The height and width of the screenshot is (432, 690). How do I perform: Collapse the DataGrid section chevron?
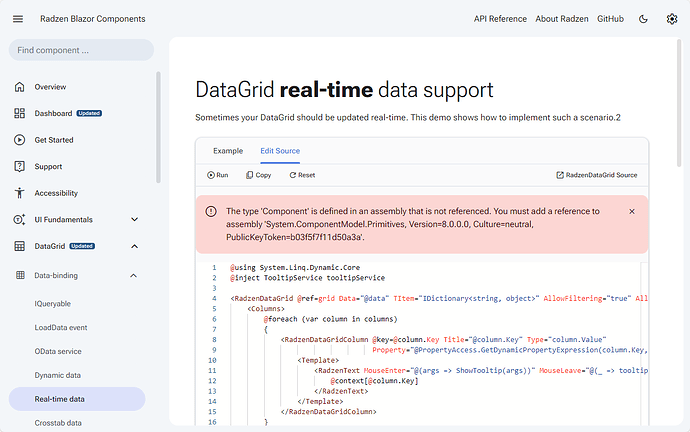135,246
